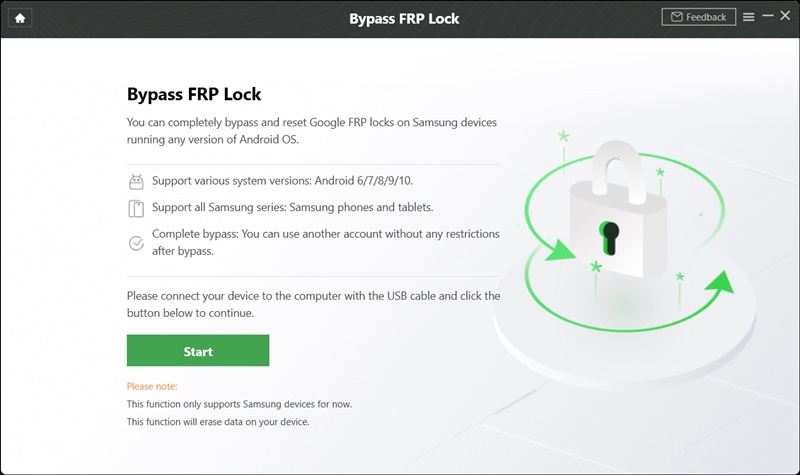Minimize the Bypass FRP Lock window
The height and width of the screenshot is (475, 800).
[768, 17]
